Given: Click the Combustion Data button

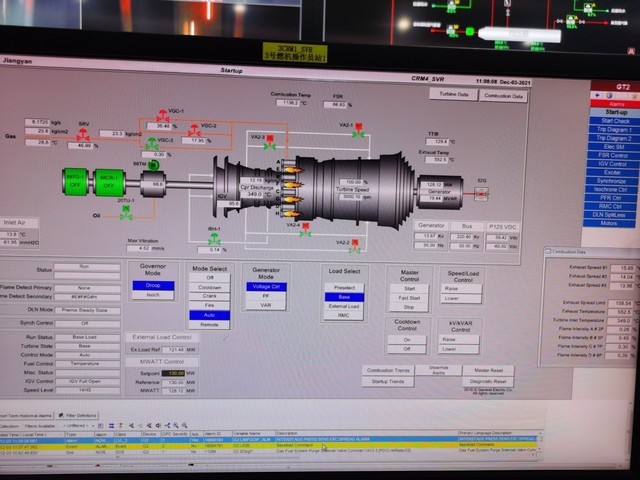Looking at the screenshot, I should click(503, 96).
